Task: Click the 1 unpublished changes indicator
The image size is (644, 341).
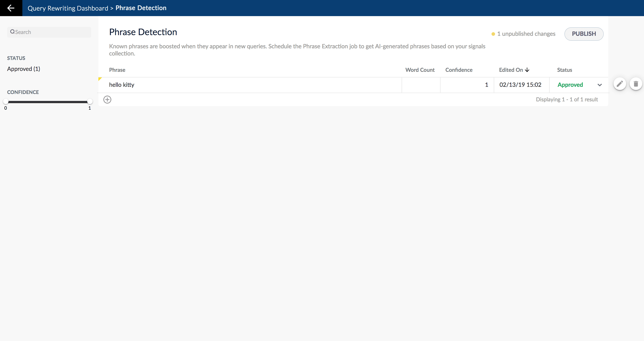Action: click(x=523, y=34)
